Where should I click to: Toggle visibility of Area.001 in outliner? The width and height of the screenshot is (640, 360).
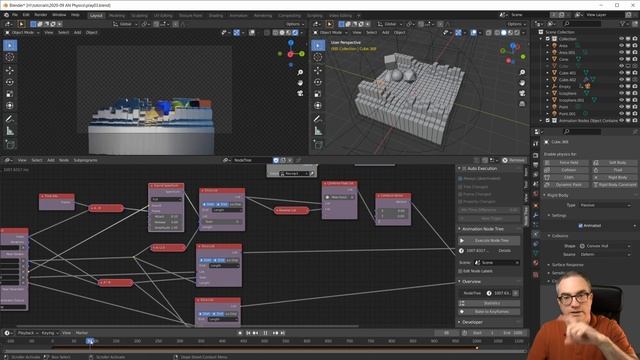pyautogui.click(x=621, y=52)
